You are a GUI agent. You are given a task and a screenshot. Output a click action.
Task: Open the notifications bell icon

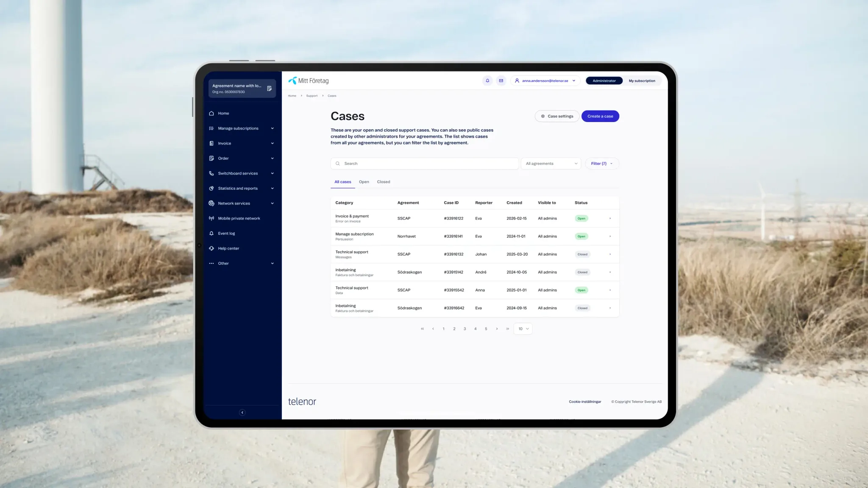coord(487,80)
